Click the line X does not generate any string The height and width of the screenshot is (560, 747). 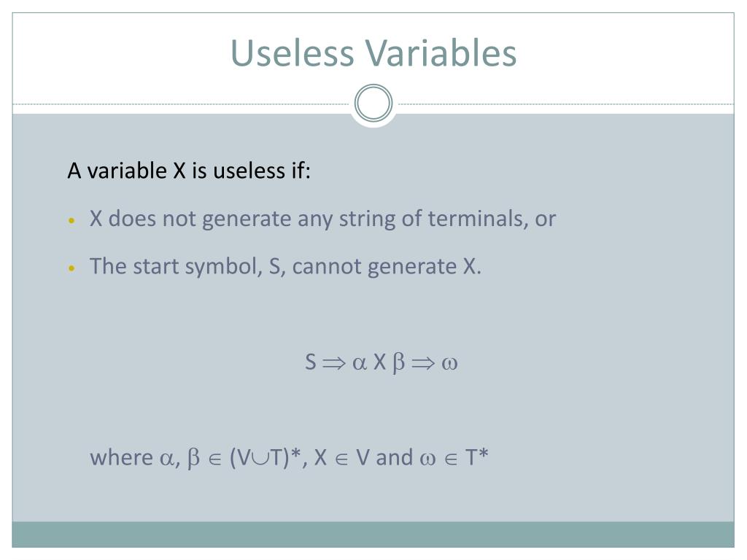point(322,219)
